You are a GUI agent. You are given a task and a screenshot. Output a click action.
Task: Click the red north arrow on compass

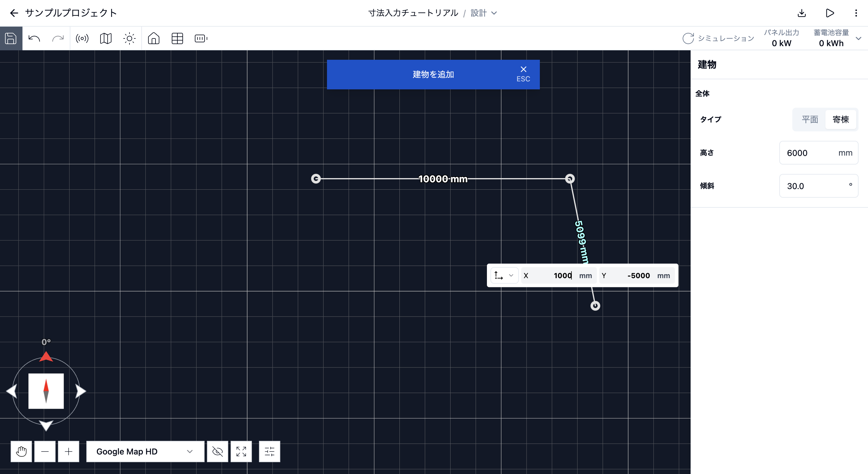tap(46, 357)
